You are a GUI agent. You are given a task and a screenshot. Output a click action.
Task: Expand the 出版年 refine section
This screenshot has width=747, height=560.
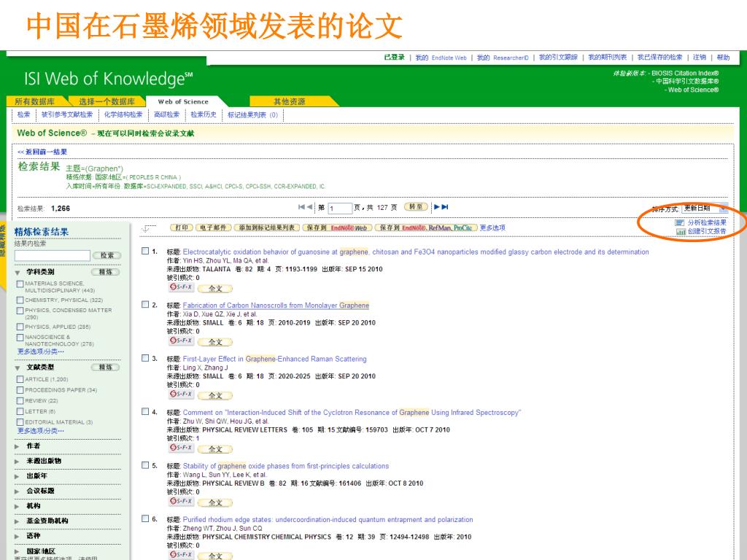[18, 476]
